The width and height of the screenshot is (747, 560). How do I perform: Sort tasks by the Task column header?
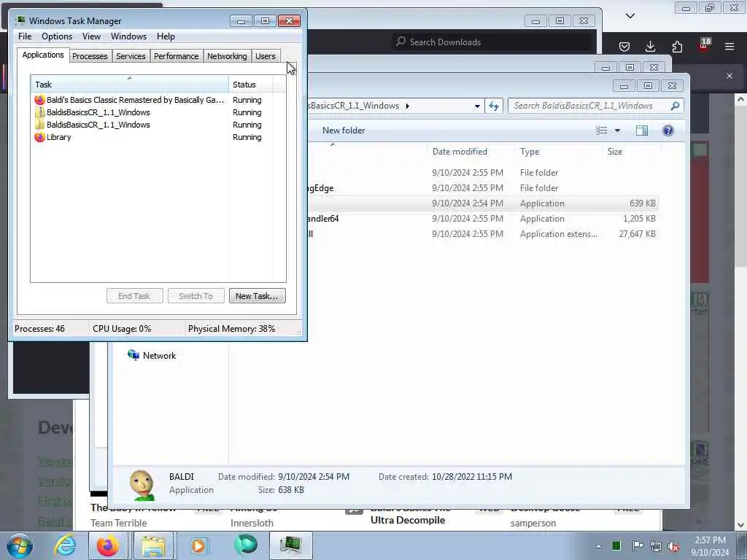(x=129, y=85)
